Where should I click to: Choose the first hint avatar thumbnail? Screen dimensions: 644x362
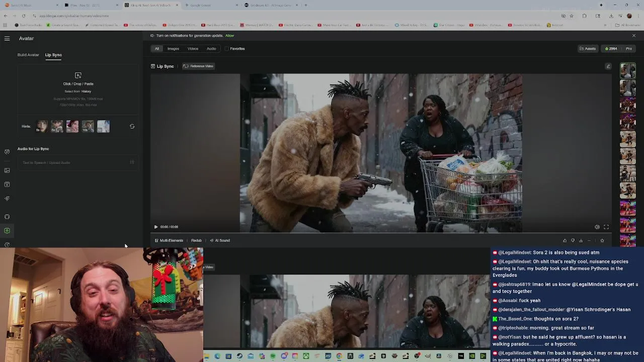(42, 126)
